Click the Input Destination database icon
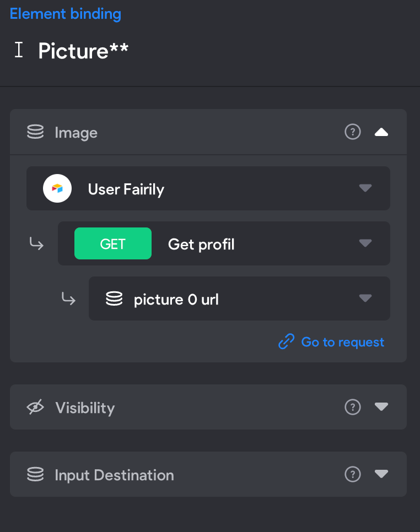The height and width of the screenshot is (532, 420). point(35,474)
